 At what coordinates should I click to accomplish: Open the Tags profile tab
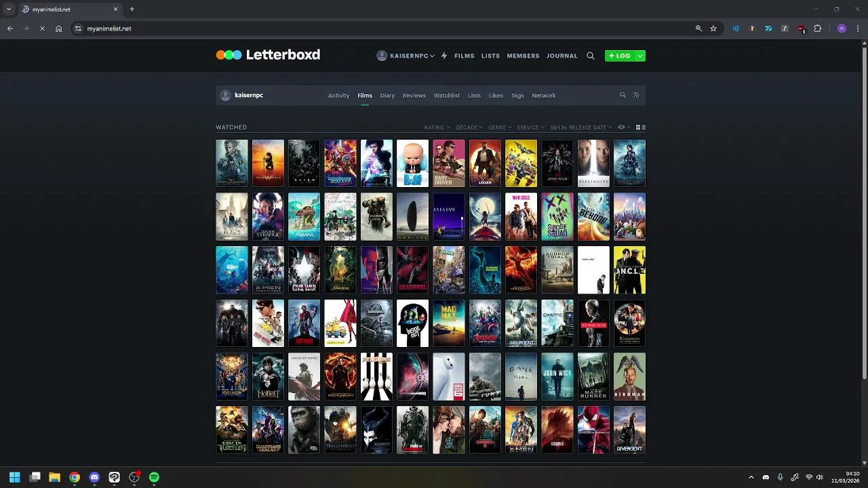[517, 96]
